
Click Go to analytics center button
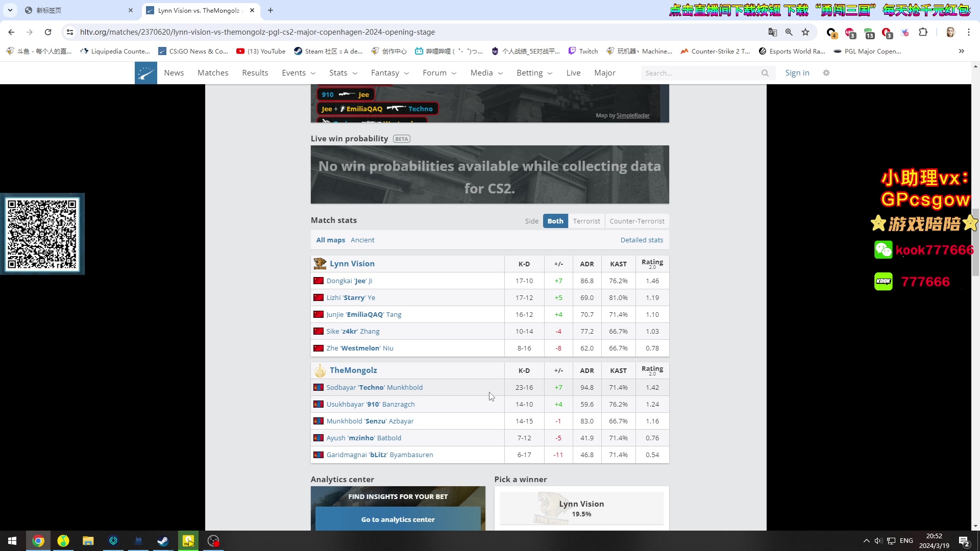[x=398, y=519]
